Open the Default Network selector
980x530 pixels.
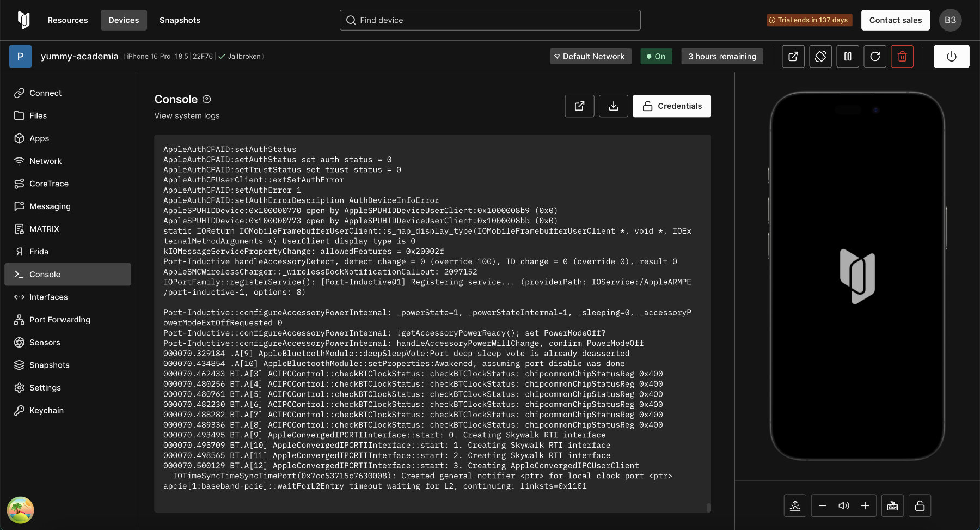pyautogui.click(x=591, y=57)
